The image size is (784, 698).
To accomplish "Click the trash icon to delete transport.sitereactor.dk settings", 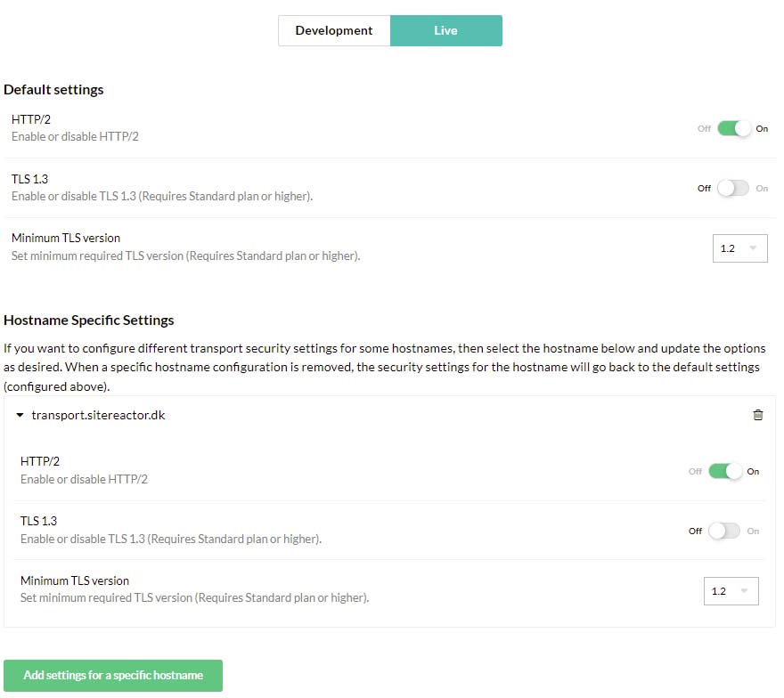I will tap(758, 415).
